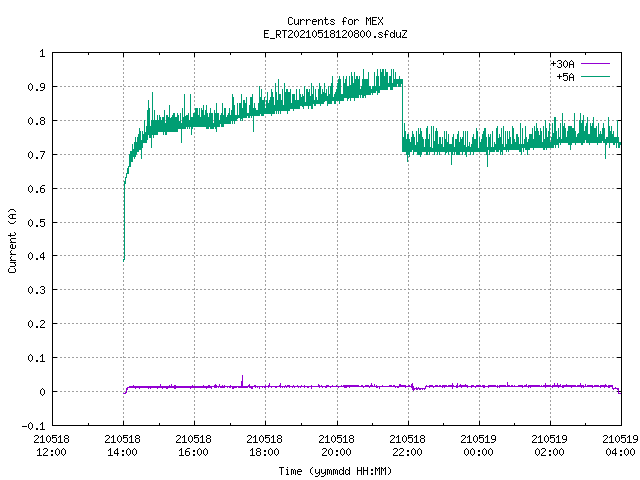
Task: Click the y-axis tick label 0.1
Action: pos(37,358)
